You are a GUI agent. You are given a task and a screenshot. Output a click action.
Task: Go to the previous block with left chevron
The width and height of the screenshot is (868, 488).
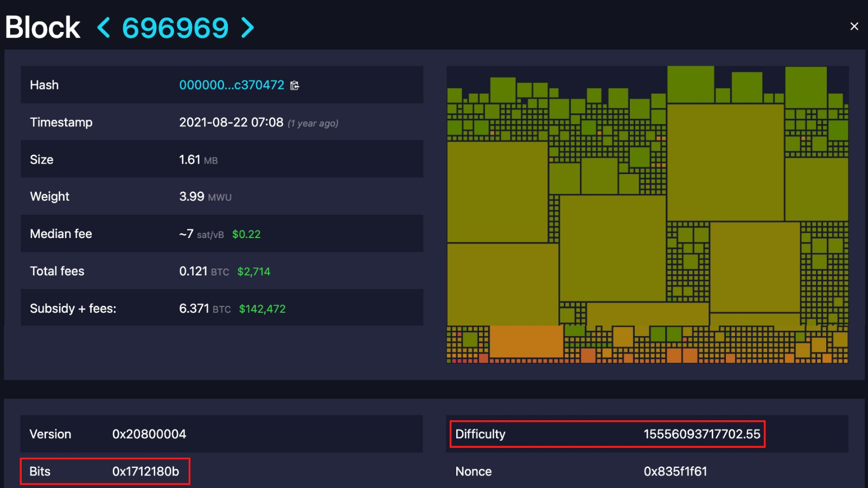click(104, 28)
